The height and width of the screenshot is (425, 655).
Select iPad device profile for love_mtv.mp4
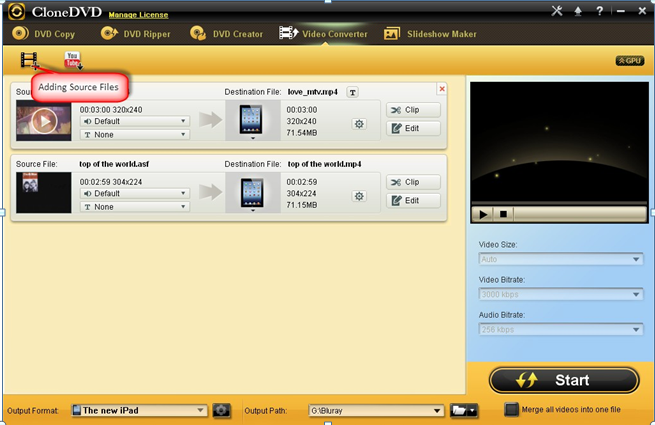(252, 121)
